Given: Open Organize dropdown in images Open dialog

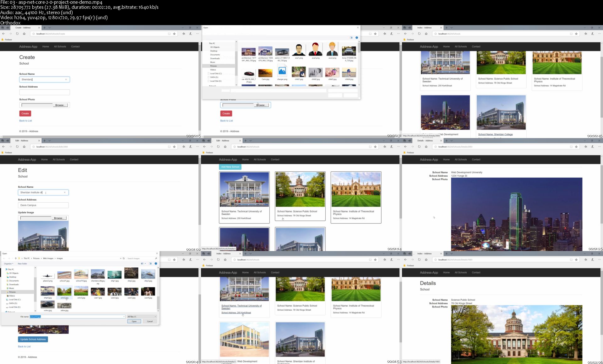Looking at the screenshot, I should click(8, 264).
